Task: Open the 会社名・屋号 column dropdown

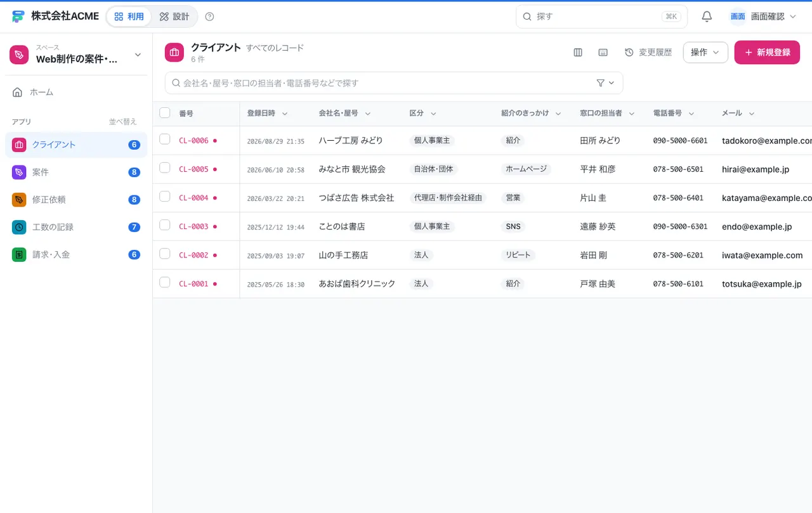Action: [368, 114]
